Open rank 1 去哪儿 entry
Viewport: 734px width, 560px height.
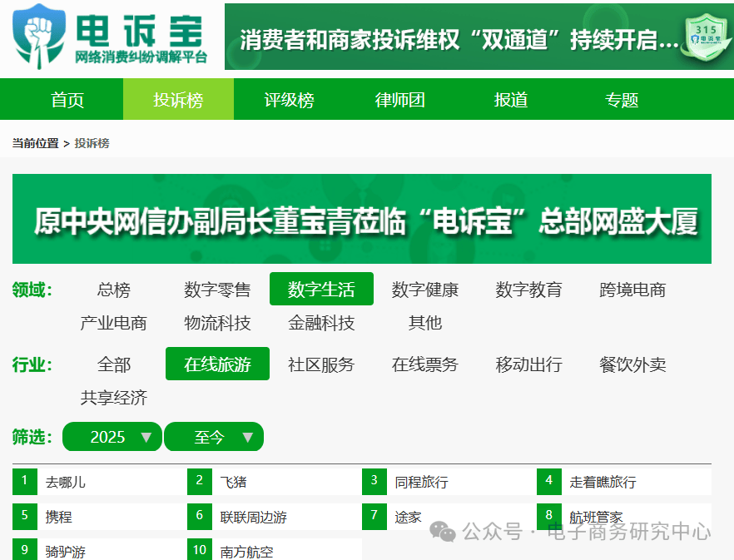click(100, 482)
